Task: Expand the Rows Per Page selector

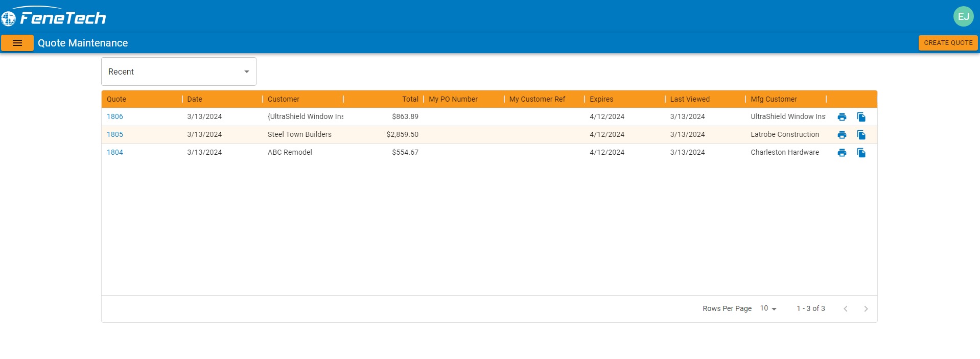Action: point(768,308)
